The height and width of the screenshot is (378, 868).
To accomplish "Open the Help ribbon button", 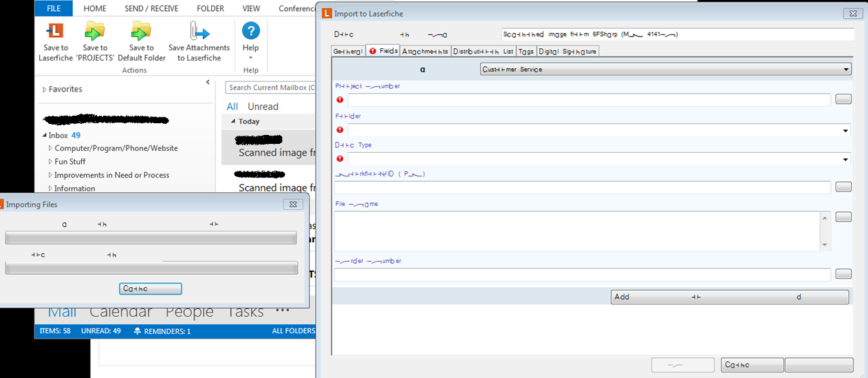I will click(250, 40).
